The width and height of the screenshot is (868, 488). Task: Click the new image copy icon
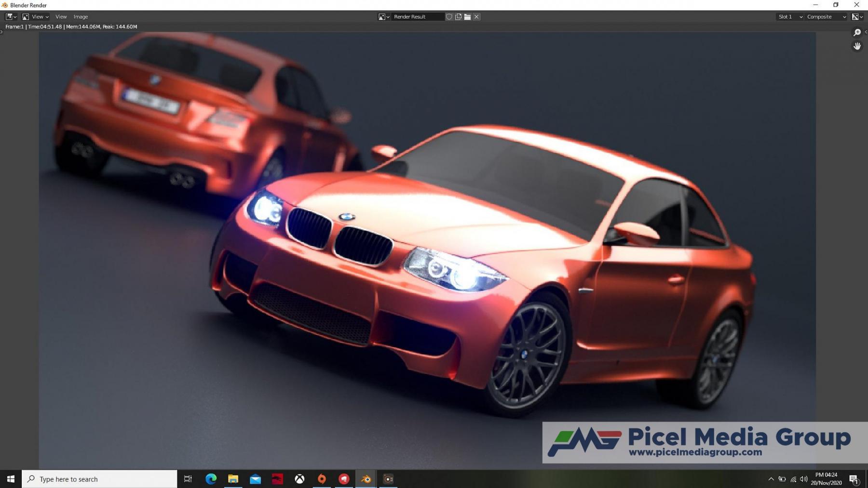(458, 17)
